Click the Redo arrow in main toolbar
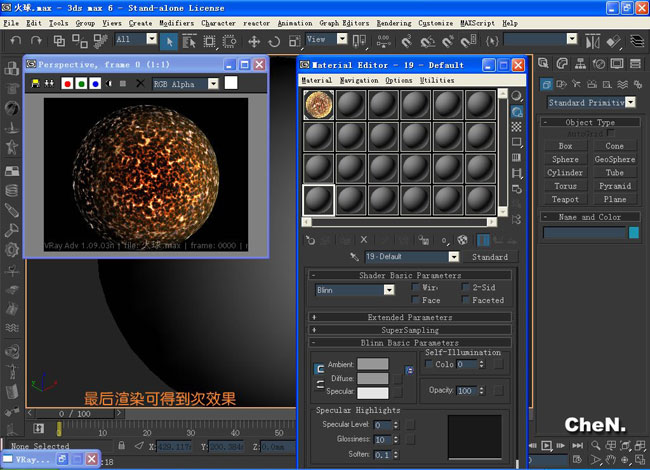650x470 pixels. point(36,41)
